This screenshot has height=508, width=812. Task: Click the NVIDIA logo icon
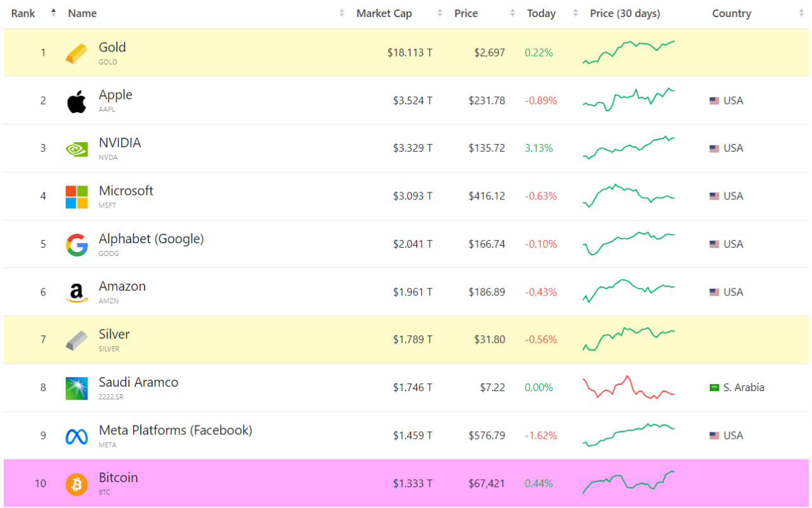click(77, 149)
